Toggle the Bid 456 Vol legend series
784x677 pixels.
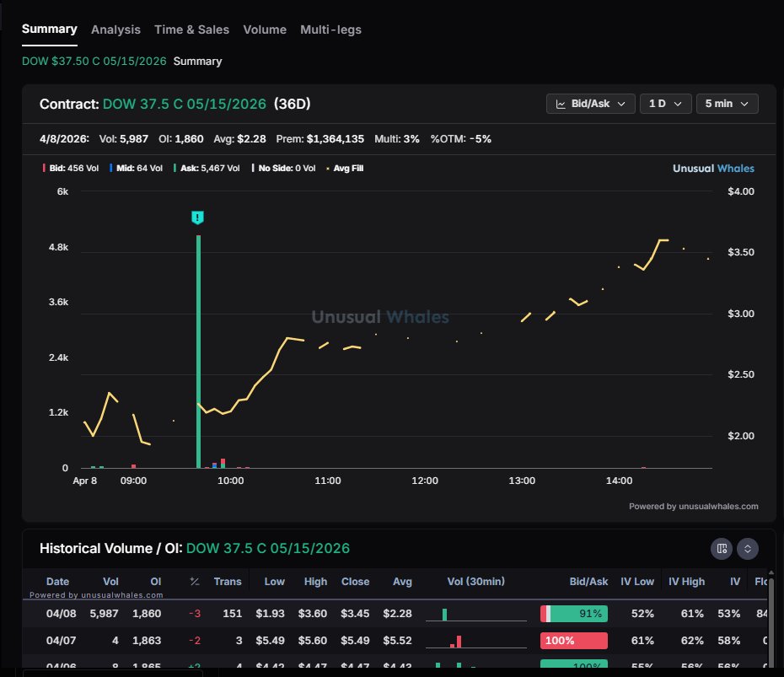(71, 168)
